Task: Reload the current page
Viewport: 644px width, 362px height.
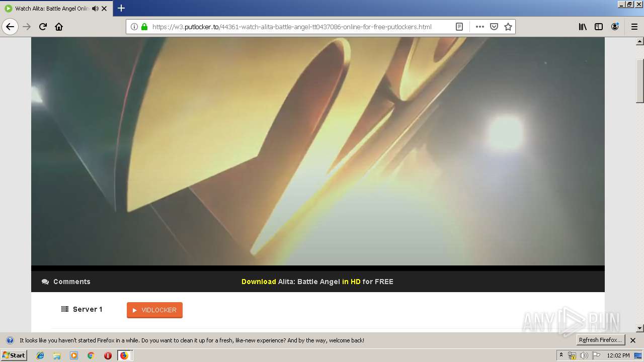Action: tap(43, 27)
